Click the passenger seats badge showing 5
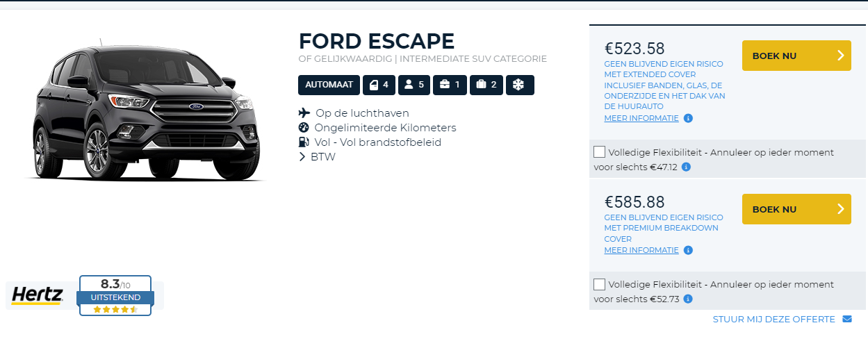This screenshot has height=339, width=868. tap(414, 85)
